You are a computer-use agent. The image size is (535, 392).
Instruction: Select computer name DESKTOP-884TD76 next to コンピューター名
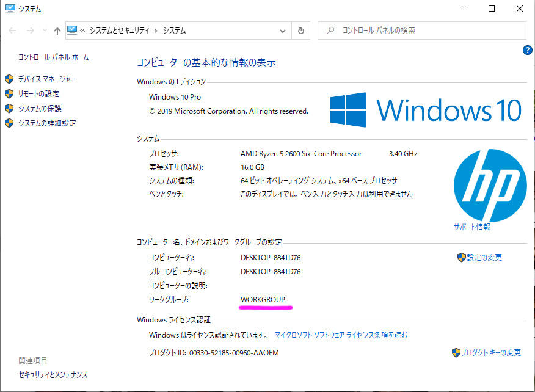tap(271, 258)
